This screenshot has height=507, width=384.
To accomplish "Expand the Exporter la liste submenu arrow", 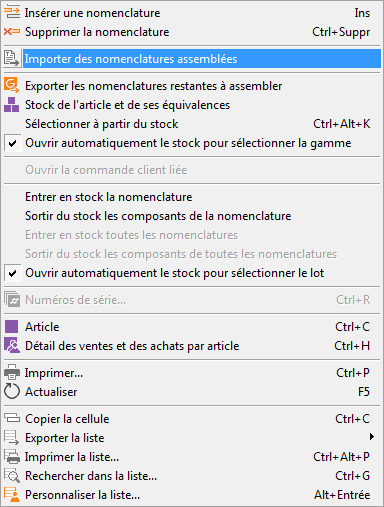I will (x=372, y=437).
